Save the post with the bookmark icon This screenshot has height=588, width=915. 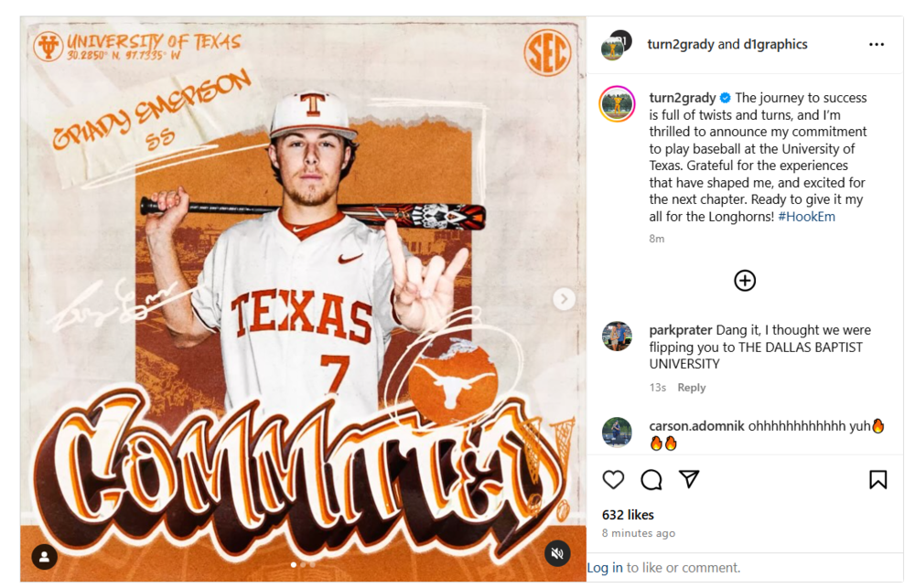click(x=877, y=479)
